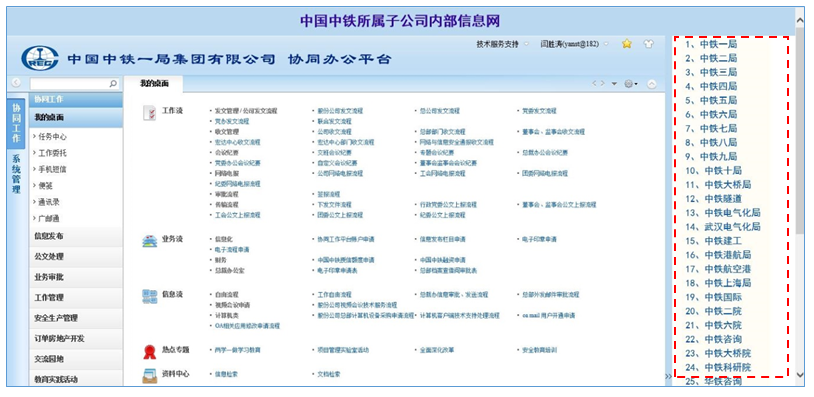Click the China Railway CREC logo
The image size is (814, 397).
(39, 59)
